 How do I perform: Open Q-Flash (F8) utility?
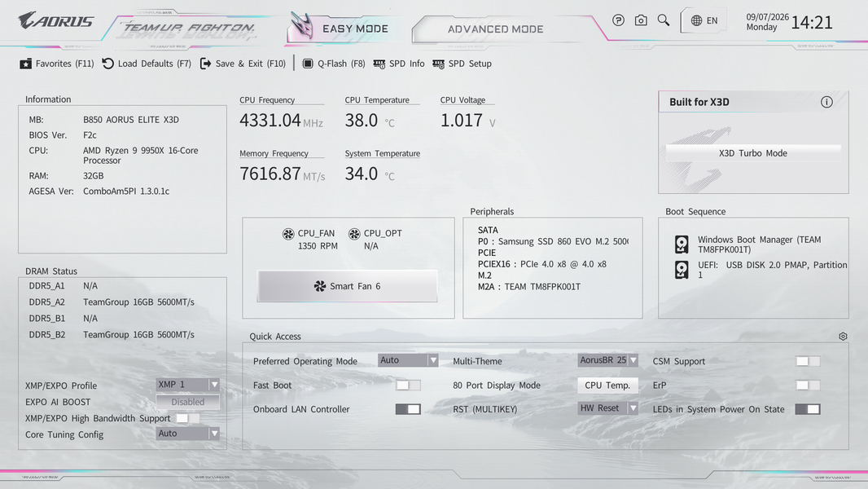[x=334, y=64]
